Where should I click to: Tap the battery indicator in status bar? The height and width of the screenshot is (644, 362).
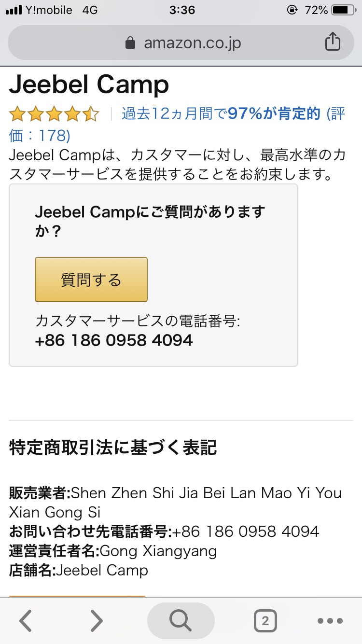coord(343,10)
